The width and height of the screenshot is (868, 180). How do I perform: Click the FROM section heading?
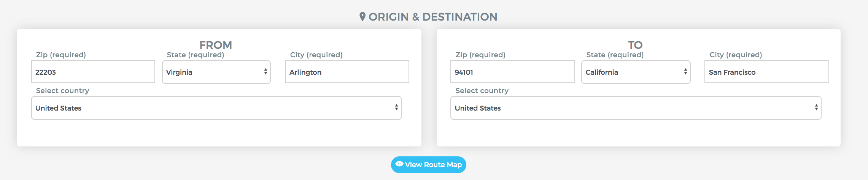[216, 45]
